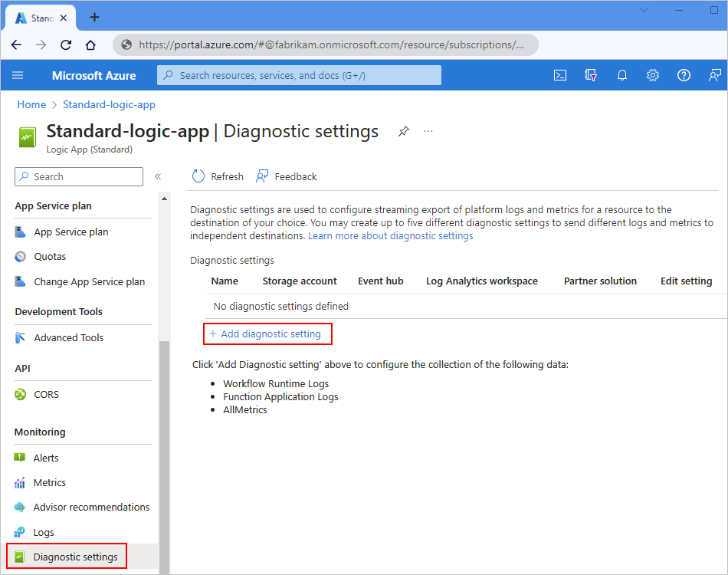Collapse the sidebar with the double chevron
The height and width of the screenshot is (575, 728).
pyautogui.click(x=158, y=176)
